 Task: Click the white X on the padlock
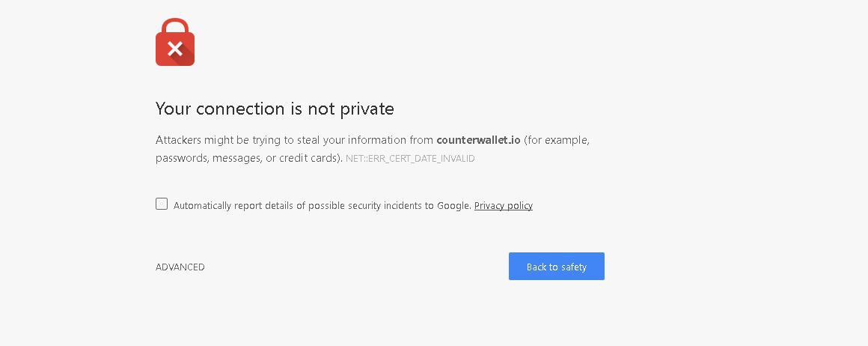click(x=175, y=49)
